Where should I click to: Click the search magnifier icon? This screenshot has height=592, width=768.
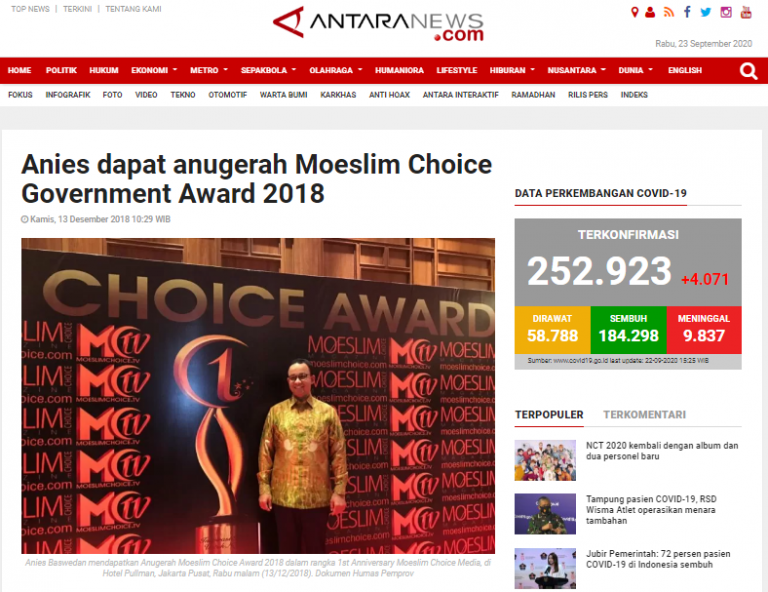coord(748,71)
